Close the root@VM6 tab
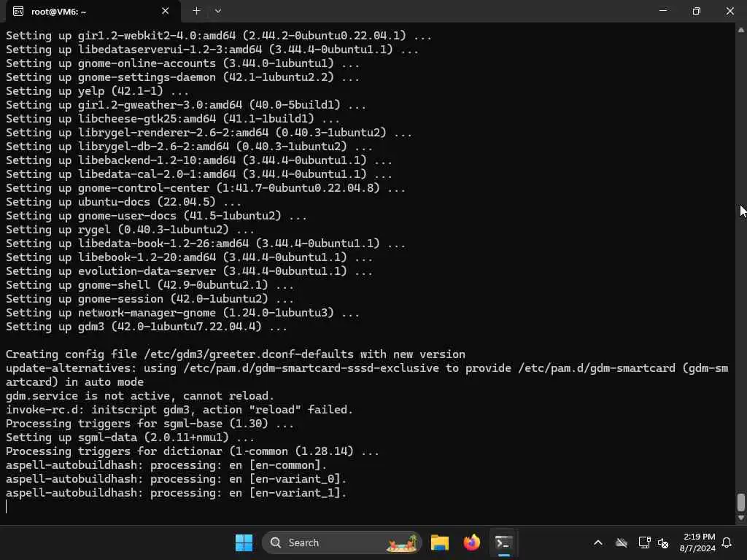The width and height of the screenshot is (747, 560). coord(165,11)
